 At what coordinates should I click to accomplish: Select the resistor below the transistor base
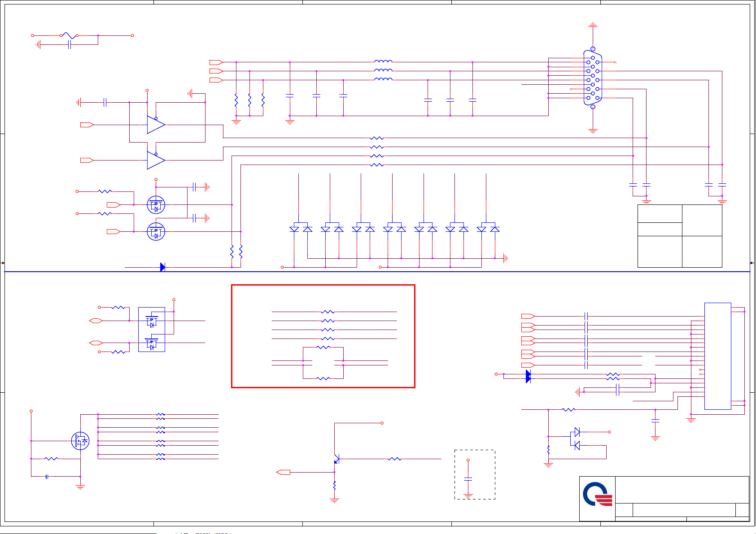point(334,486)
